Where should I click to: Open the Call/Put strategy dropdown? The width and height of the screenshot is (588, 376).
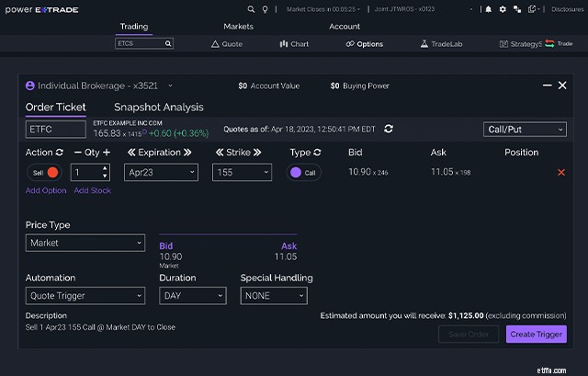pyautogui.click(x=525, y=130)
